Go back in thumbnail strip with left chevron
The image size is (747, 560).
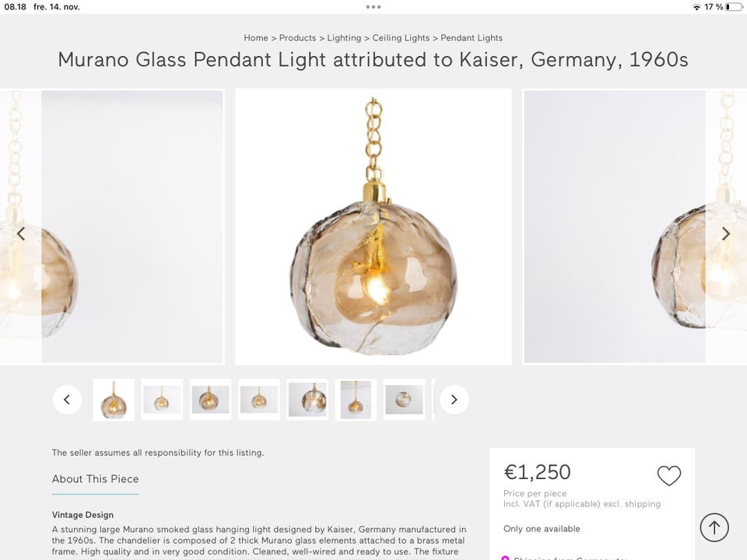[x=67, y=399]
